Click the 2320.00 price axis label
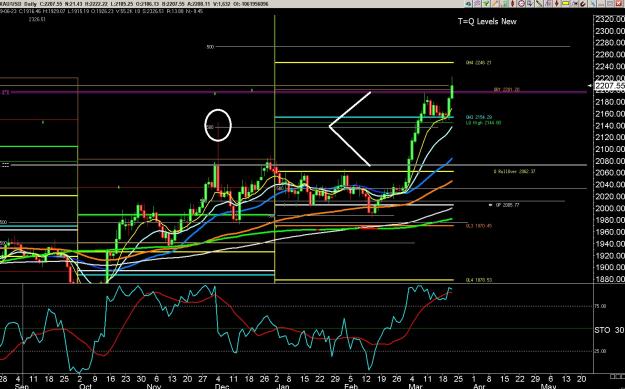 click(610, 19)
